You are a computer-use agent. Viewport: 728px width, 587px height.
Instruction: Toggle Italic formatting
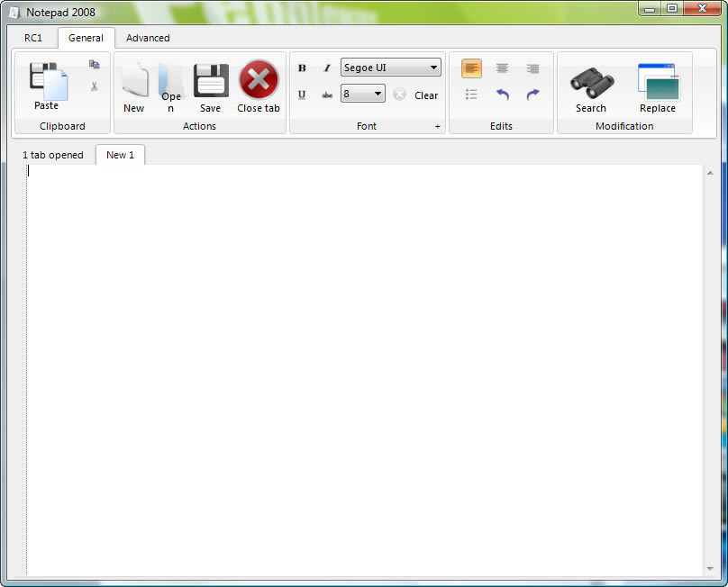[x=327, y=68]
